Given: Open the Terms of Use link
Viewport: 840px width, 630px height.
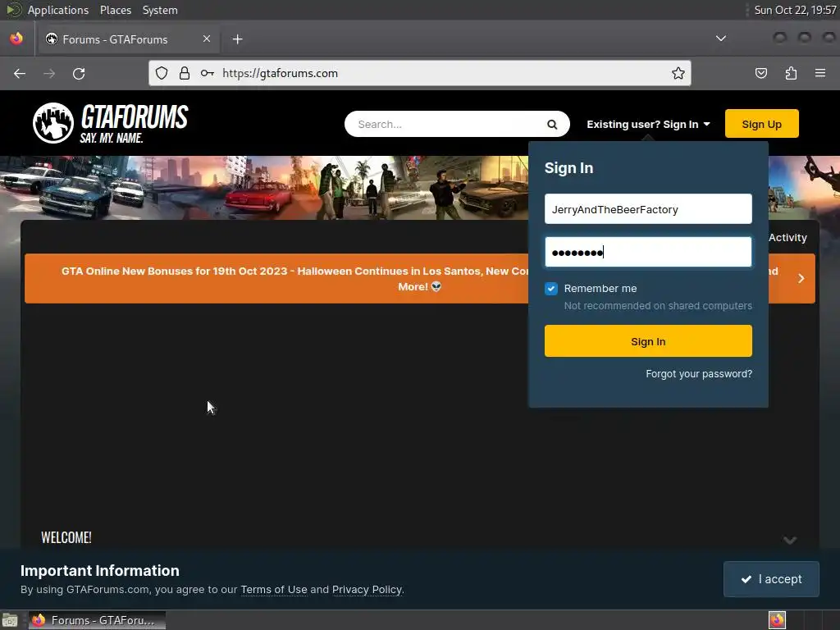Looking at the screenshot, I should pyautogui.click(x=274, y=590).
